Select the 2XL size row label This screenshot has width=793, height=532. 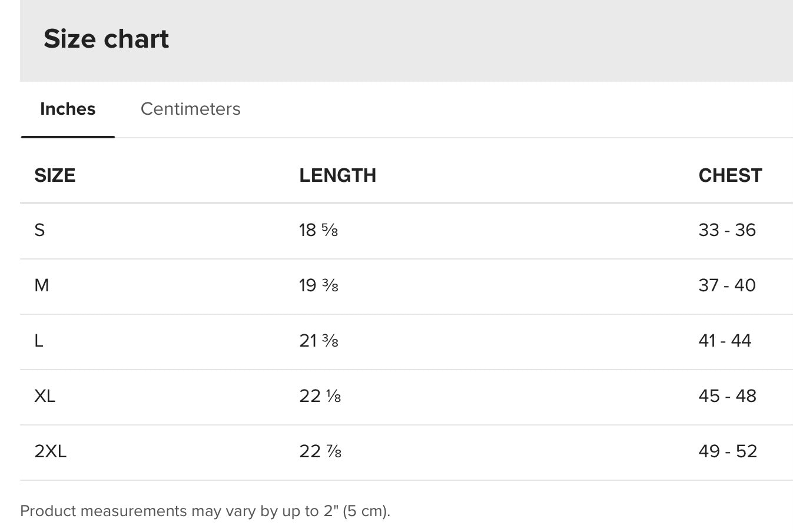click(51, 451)
